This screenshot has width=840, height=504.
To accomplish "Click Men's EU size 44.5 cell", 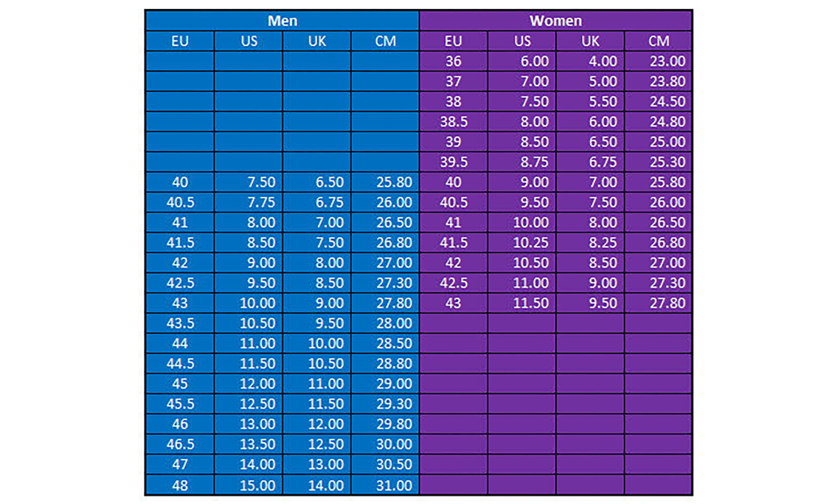I will (180, 364).
